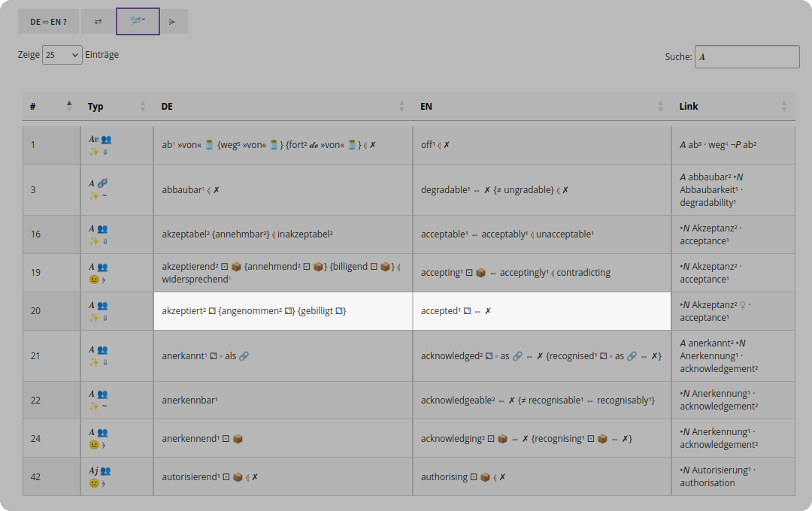This screenshot has width=812, height=511.
Task: Sort table by the Typ column
Action: (117, 106)
